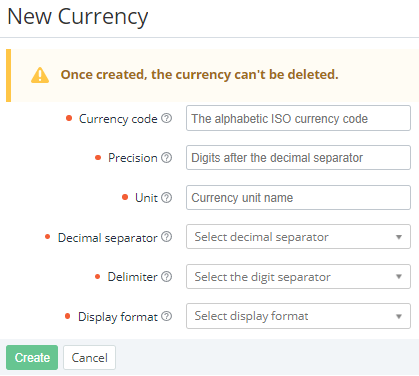Click the yellow warning triangle icon
The height and width of the screenshot is (376, 419).
40,75
